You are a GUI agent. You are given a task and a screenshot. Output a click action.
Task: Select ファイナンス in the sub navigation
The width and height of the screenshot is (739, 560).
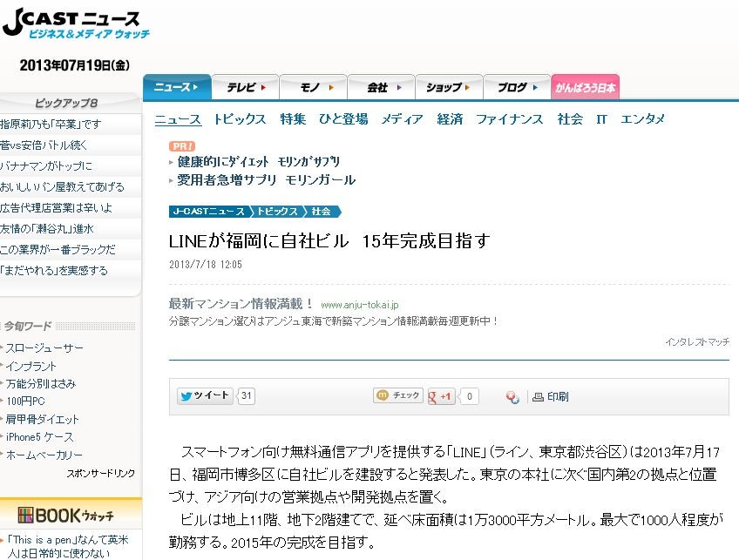[510, 119]
